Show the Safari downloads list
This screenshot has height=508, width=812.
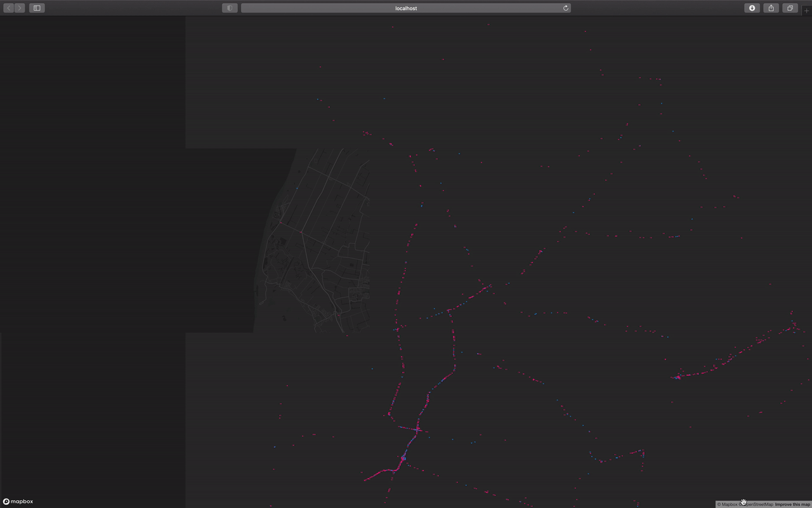coord(752,8)
